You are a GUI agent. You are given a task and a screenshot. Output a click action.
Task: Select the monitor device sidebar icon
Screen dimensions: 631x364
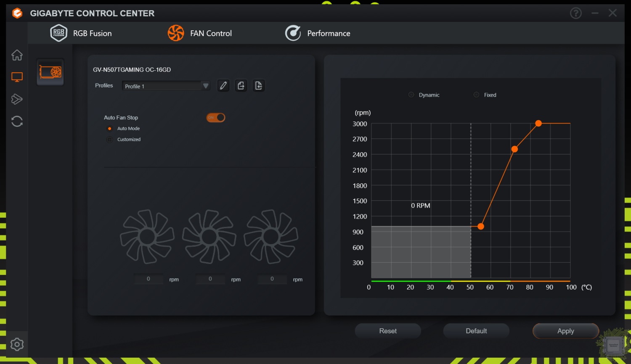tap(17, 77)
